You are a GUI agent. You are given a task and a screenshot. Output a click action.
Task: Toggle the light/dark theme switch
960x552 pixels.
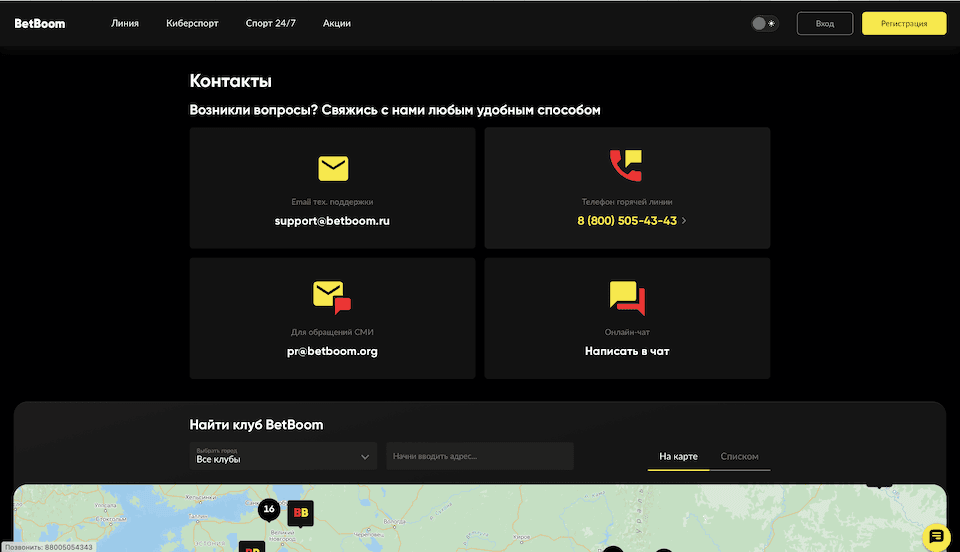point(764,23)
